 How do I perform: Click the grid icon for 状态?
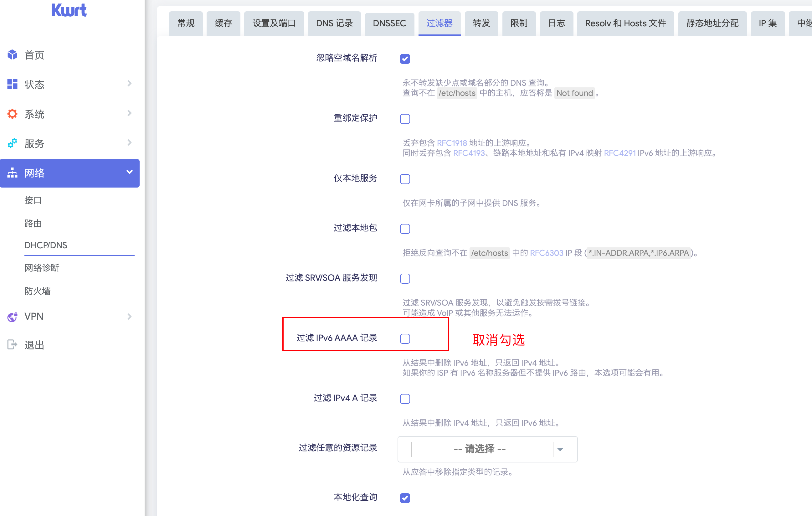(x=13, y=84)
